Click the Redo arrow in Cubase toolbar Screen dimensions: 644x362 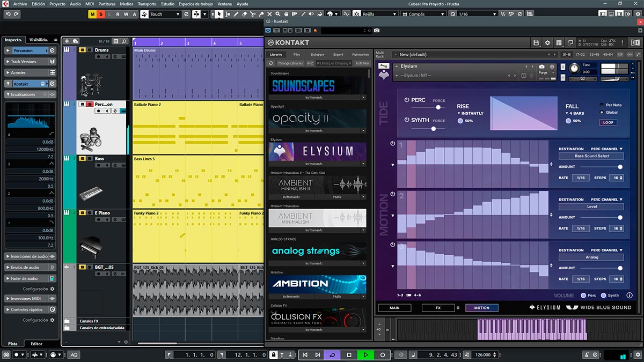[16, 14]
